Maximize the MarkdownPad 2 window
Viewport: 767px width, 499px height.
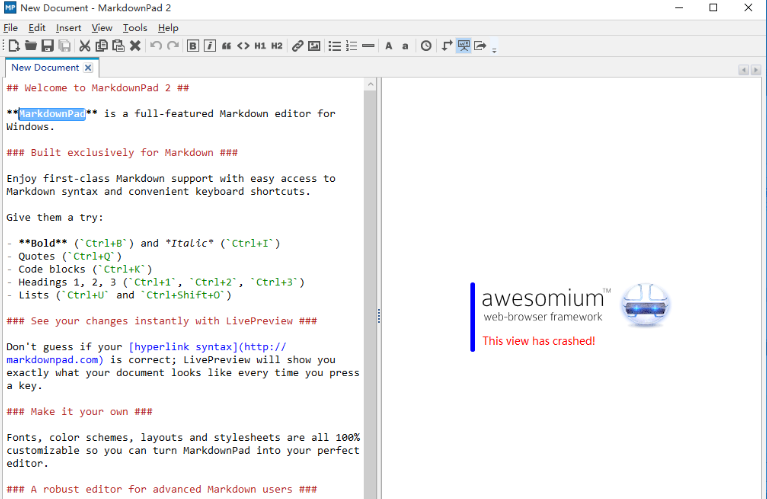(x=713, y=7)
